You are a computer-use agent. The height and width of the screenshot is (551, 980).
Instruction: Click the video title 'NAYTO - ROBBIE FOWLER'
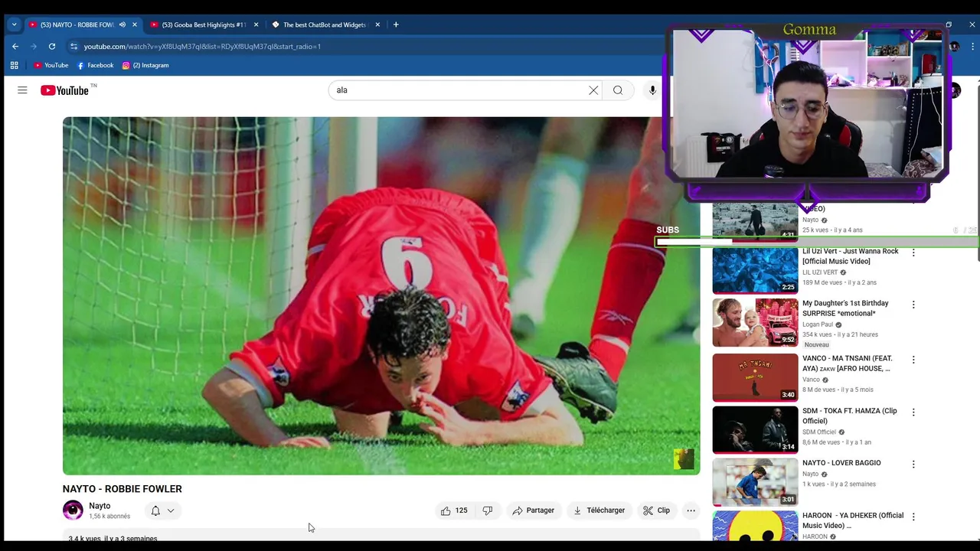pyautogui.click(x=122, y=489)
